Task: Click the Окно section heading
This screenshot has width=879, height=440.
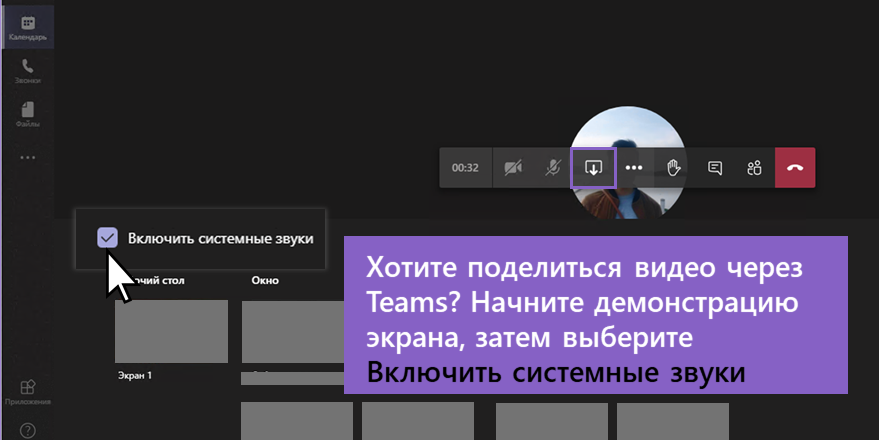Action: point(265,280)
